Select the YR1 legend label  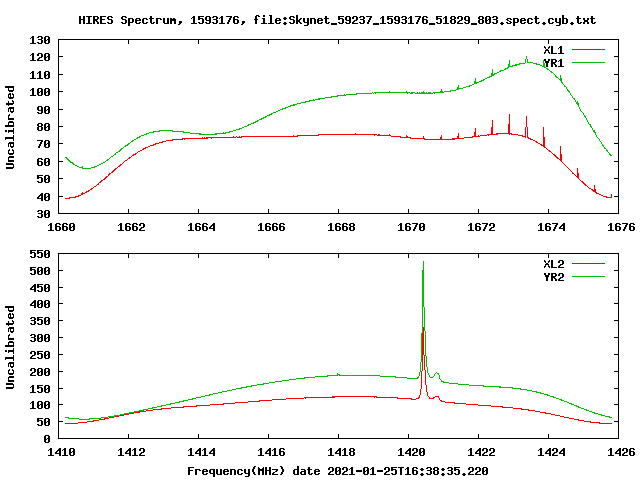coord(553,63)
